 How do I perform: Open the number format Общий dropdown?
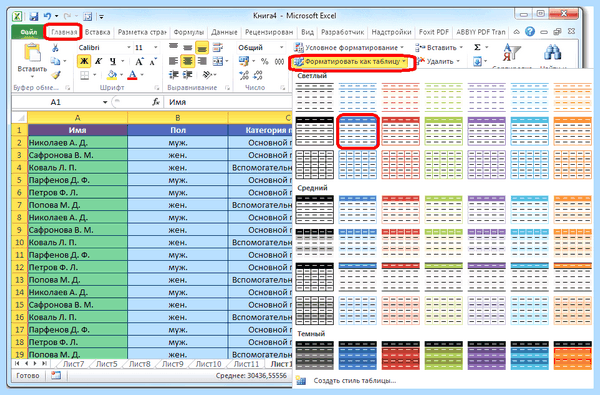281,47
